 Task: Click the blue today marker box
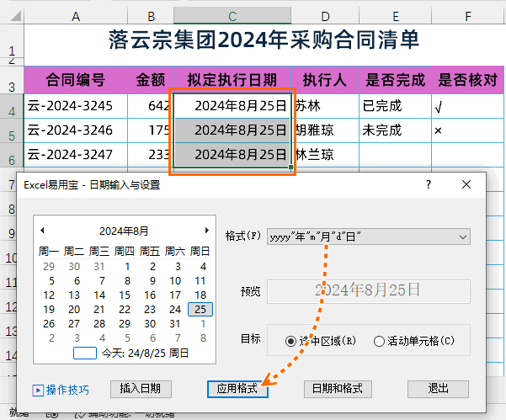click(85, 354)
